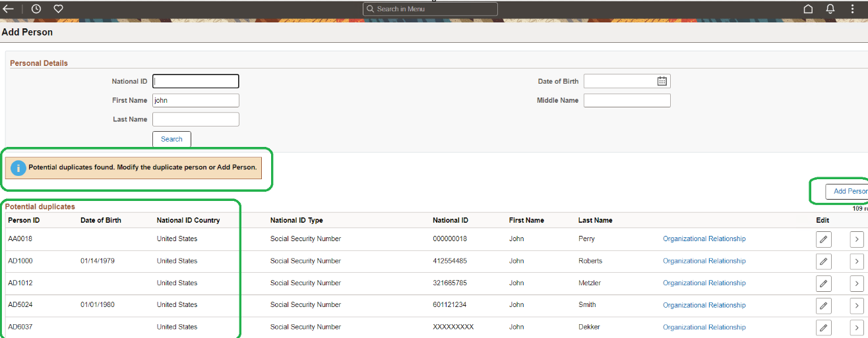Expand row chevron for AA0018

tap(857, 239)
